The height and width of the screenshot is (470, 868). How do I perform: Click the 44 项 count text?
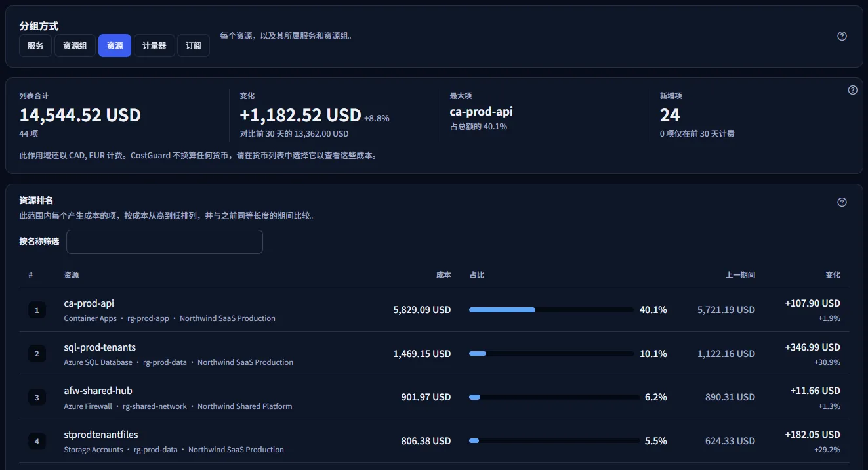click(29, 133)
